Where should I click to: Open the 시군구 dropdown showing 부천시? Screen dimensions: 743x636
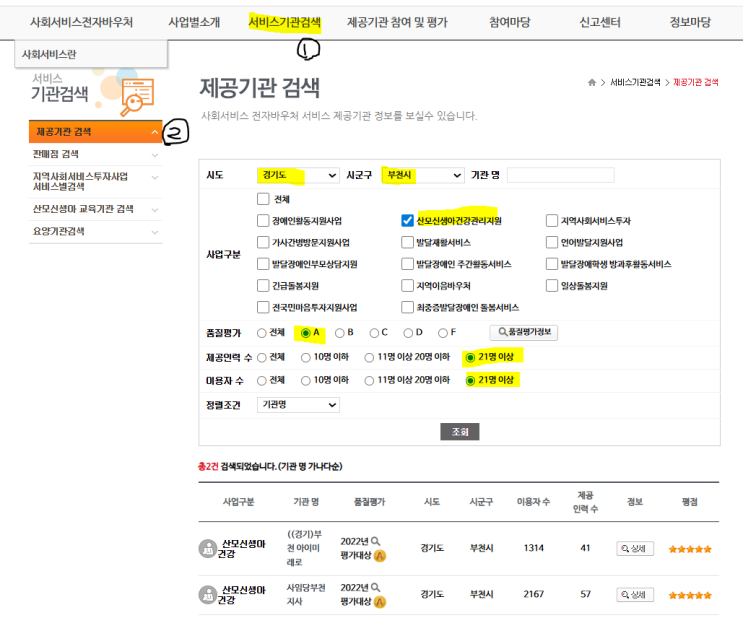(423, 175)
